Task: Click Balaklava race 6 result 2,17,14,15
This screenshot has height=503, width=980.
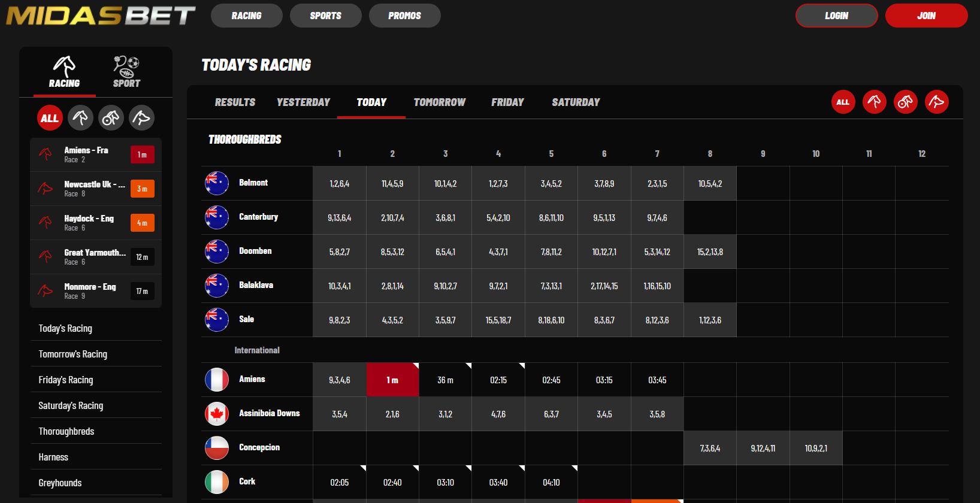Action: 604,286
